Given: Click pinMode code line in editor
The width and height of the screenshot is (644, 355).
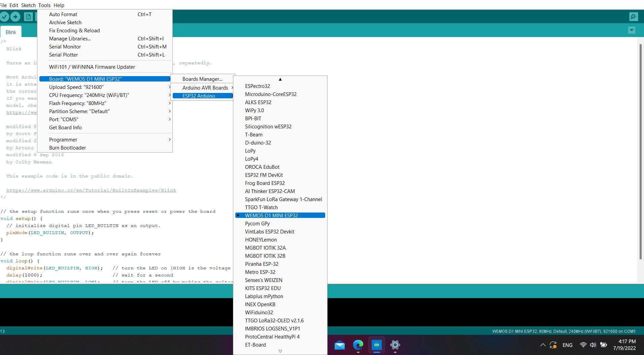Looking at the screenshot, I should coord(50,233).
